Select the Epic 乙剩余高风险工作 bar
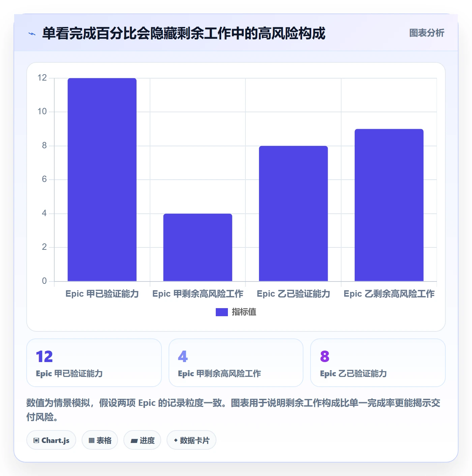Screen dimensions: 472x476 click(x=389, y=205)
